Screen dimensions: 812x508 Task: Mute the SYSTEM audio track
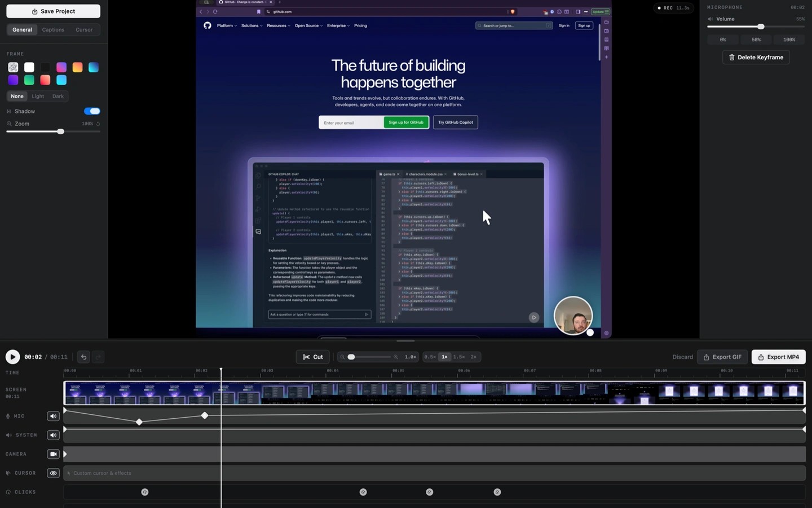click(53, 435)
